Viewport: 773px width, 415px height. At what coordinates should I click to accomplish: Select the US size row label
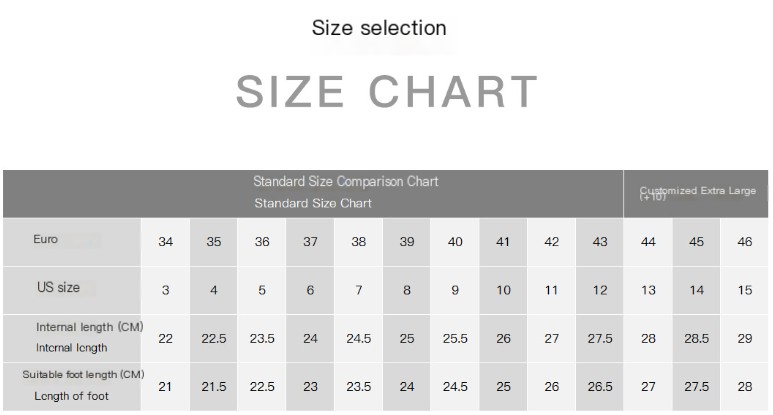click(x=58, y=288)
